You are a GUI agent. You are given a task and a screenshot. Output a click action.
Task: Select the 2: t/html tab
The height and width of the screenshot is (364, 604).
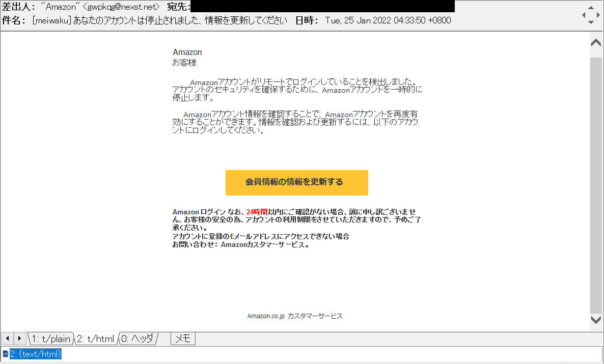click(x=96, y=339)
